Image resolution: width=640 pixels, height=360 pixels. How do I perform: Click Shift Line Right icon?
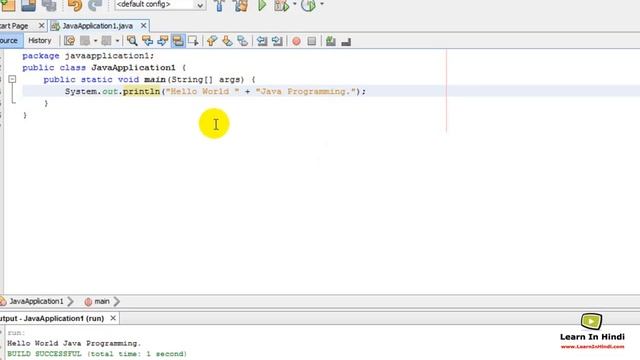click(x=277, y=41)
